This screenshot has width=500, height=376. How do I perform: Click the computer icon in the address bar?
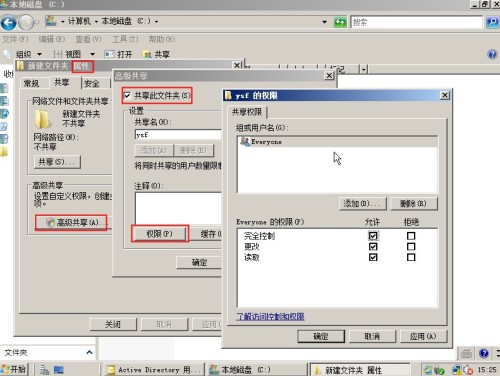tap(51, 21)
